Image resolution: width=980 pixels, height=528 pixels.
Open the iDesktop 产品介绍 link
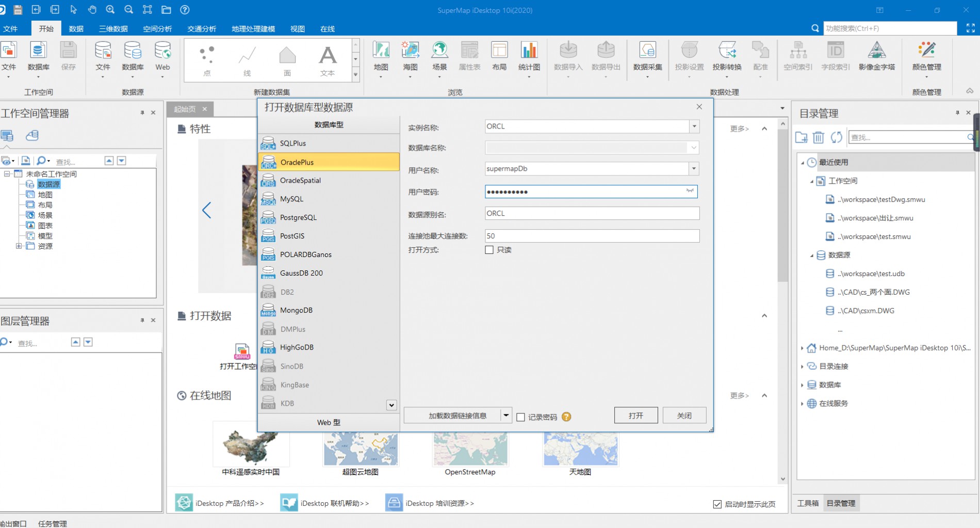(229, 503)
